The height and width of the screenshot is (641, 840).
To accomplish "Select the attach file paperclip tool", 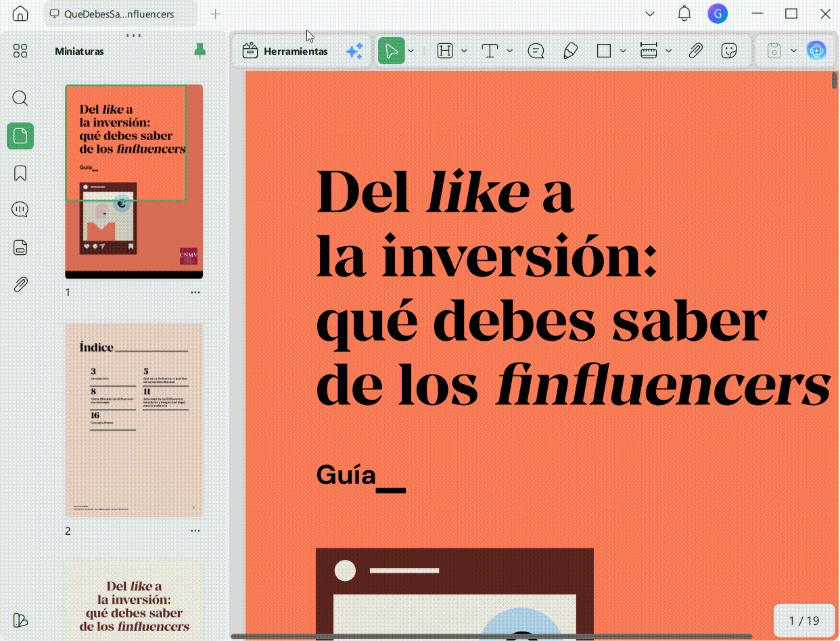I will 696,51.
